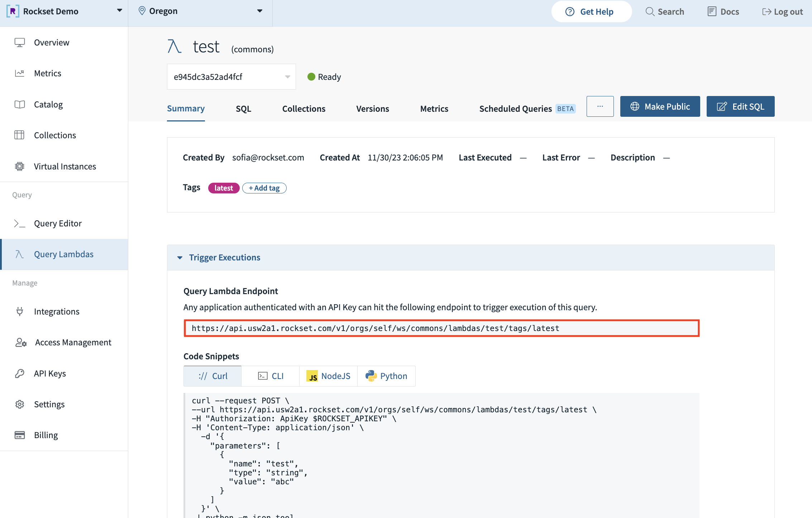The height and width of the screenshot is (518, 812).
Task: Switch to the Versions tab
Action: [372, 109]
